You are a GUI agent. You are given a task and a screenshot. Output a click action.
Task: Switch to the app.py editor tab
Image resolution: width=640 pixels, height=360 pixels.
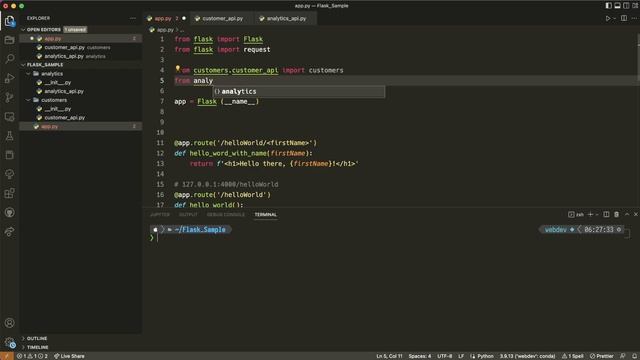click(167, 18)
